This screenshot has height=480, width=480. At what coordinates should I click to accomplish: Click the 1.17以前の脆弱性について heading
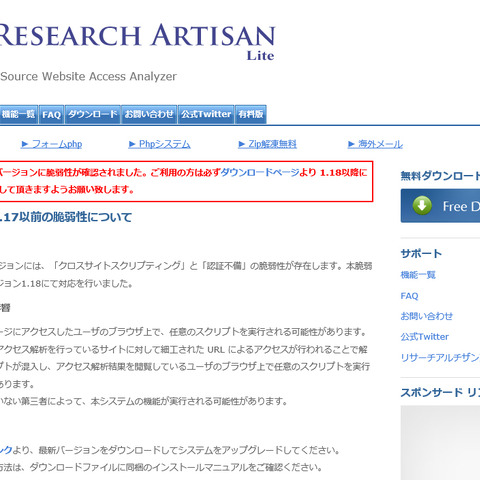(x=66, y=217)
